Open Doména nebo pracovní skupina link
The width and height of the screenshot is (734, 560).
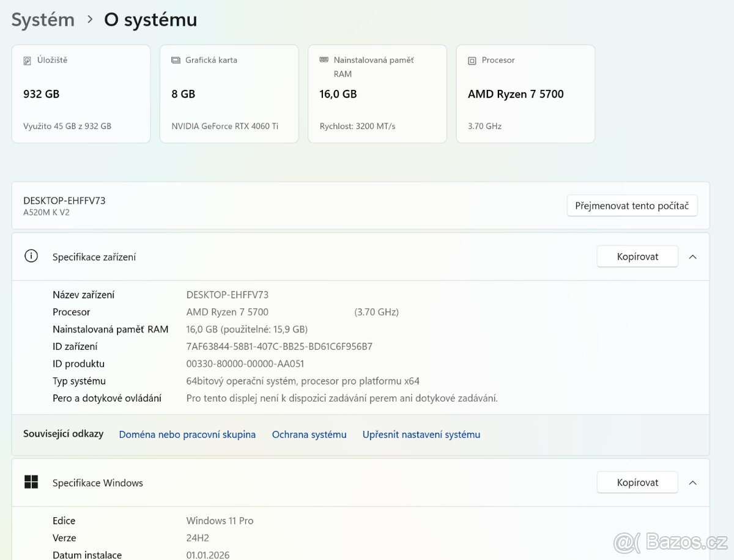click(187, 435)
